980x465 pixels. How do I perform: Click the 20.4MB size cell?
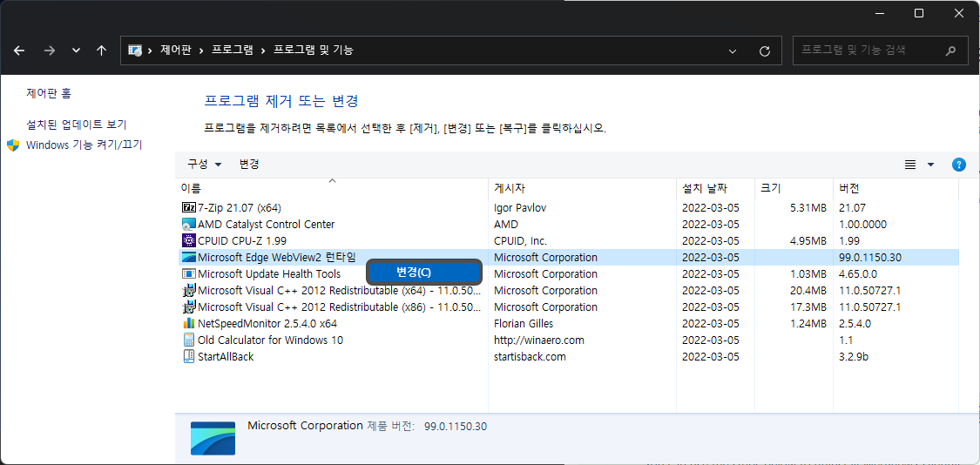tap(808, 291)
